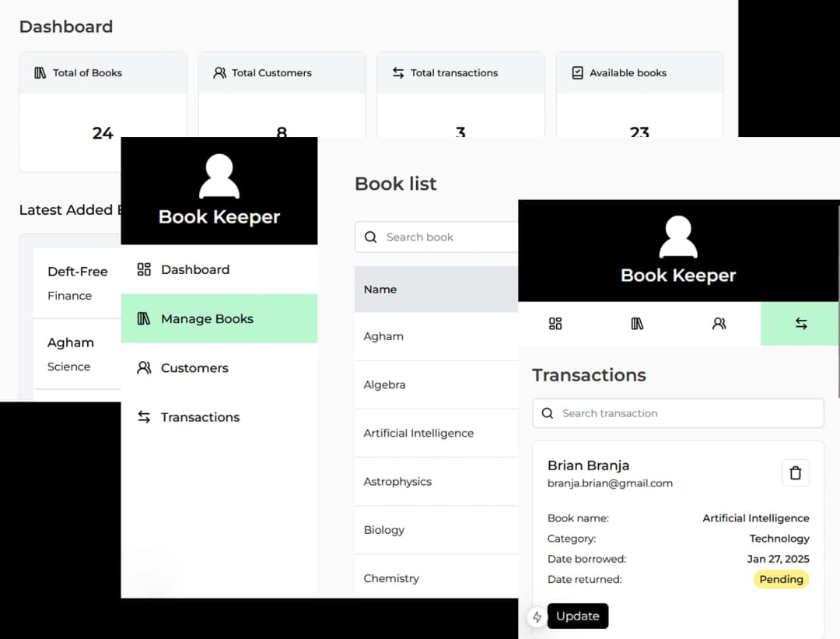Select the books icon in mobile nav

[637, 324]
